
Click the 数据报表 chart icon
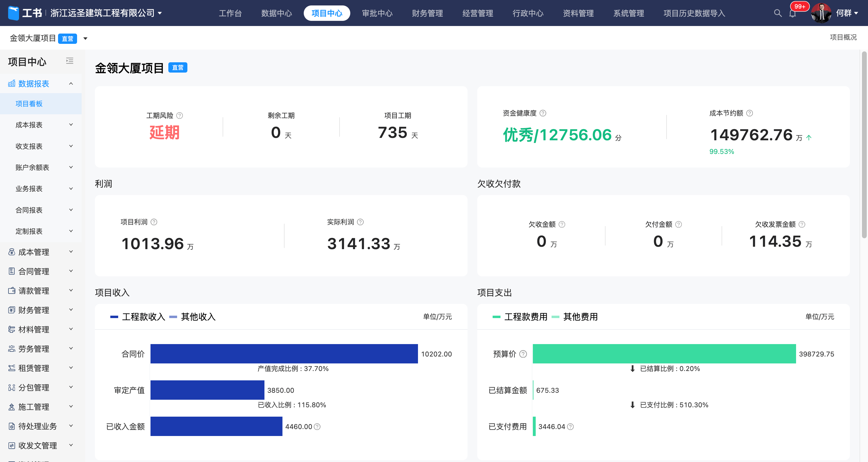(11, 83)
